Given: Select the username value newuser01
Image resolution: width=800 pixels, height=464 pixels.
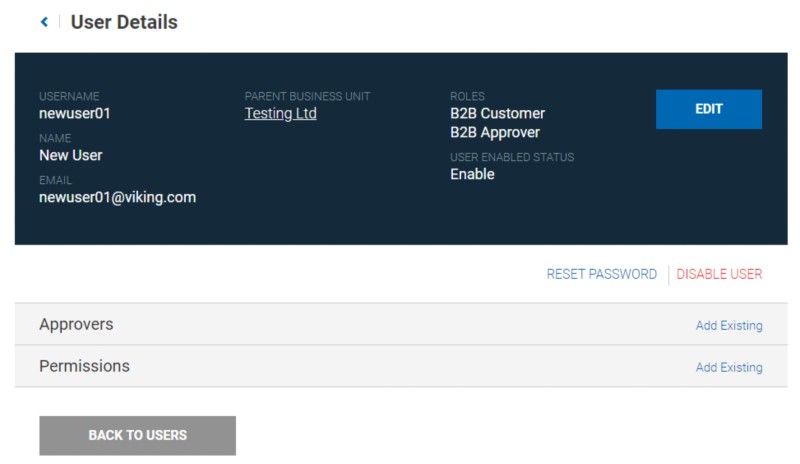Looking at the screenshot, I should [x=74, y=114].
